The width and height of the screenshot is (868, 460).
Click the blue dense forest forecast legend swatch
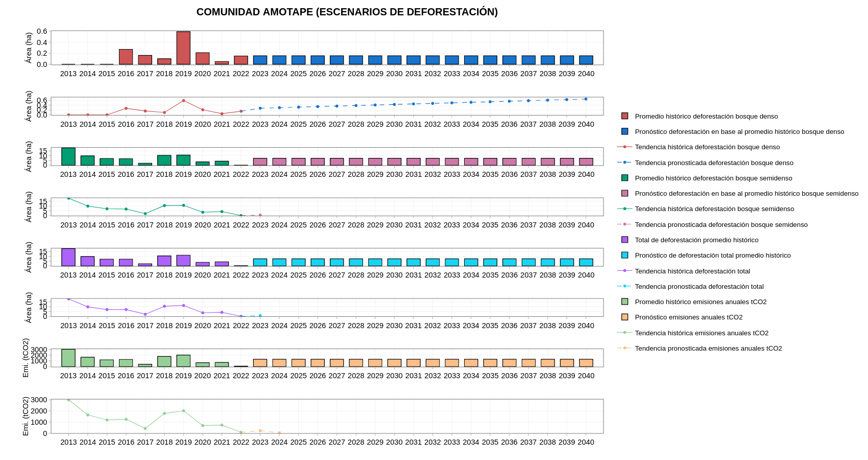tap(624, 131)
